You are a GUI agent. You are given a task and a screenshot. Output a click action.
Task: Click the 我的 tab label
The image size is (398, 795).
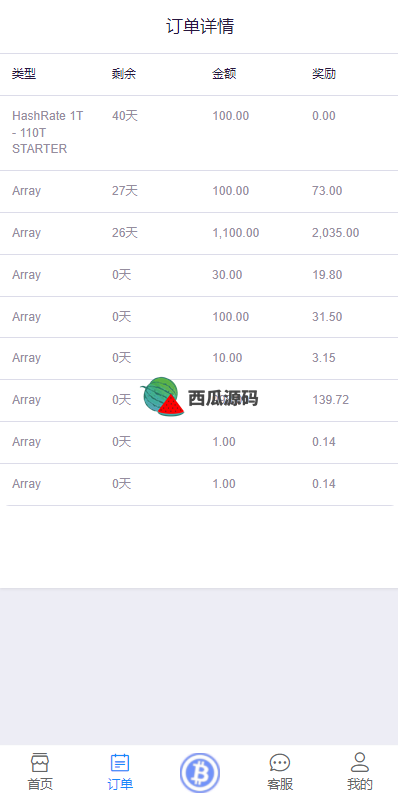[359, 784]
